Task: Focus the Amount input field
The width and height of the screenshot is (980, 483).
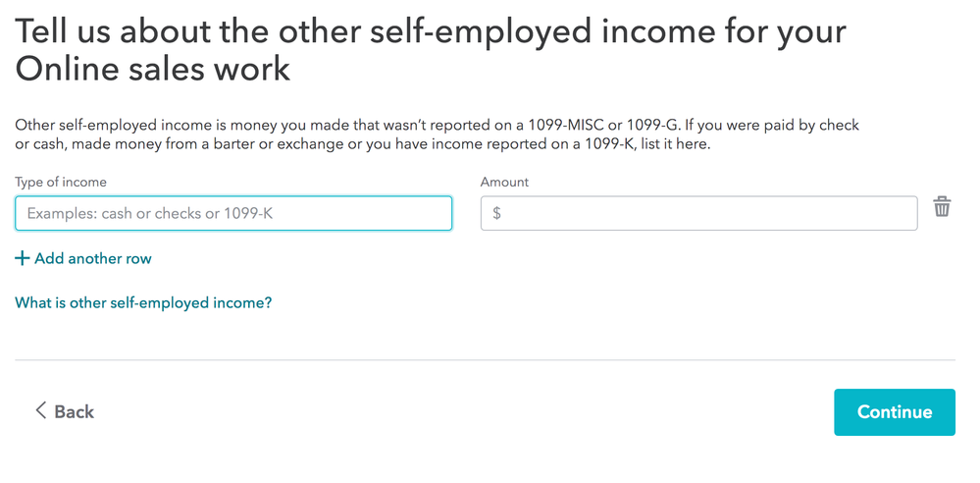Action: pos(698,213)
